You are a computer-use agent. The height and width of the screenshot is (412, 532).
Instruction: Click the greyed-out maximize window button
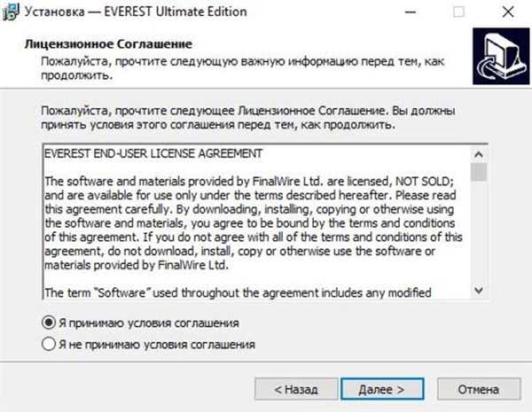(458, 12)
